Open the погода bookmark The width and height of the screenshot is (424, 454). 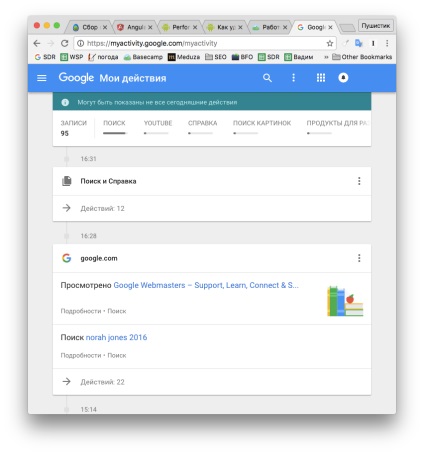tap(103, 57)
